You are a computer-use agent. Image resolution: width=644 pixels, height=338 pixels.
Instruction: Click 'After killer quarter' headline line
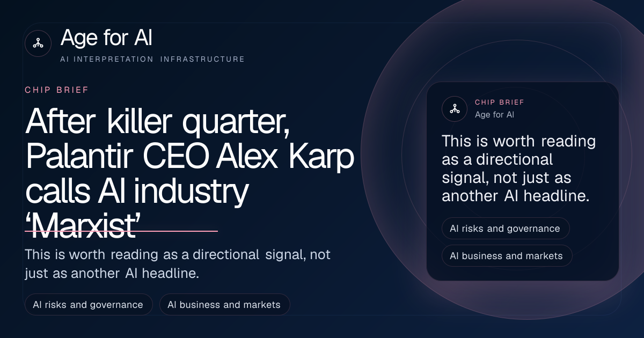158,122
